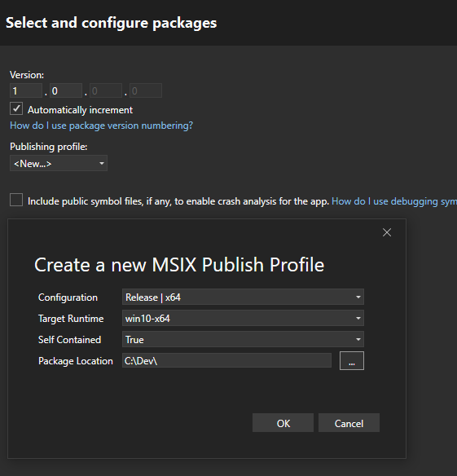Click the 'Publishing profile:' label
Image resolution: width=457 pixels, height=476 pixels.
(x=49, y=147)
